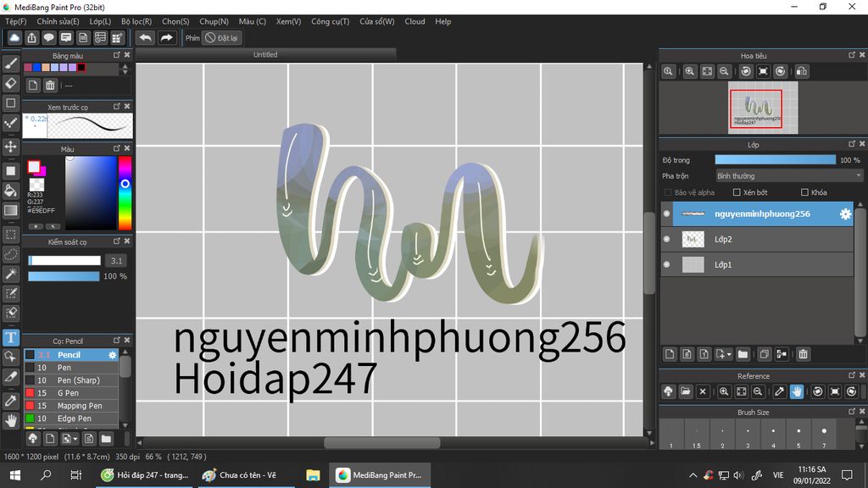
Task: Switch to the Untitled document tab
Action: [x=265, y=54]
